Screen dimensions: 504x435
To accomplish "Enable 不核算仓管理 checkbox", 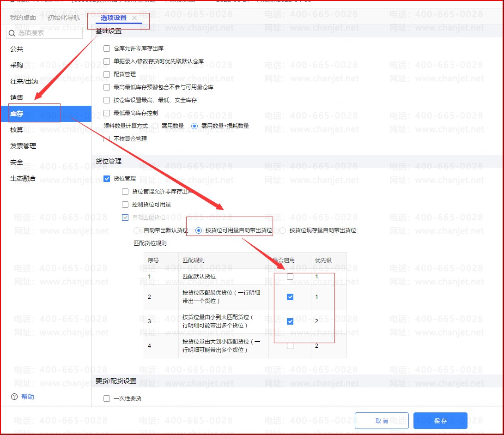I will point(107,139).
